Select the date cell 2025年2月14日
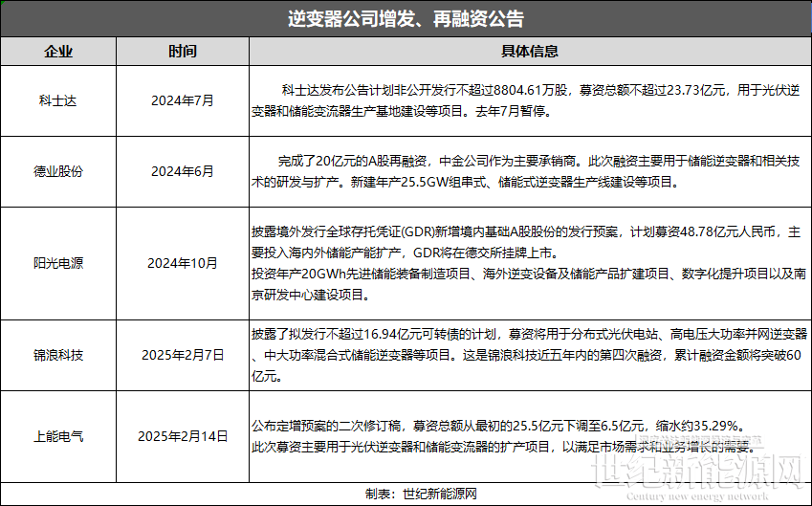Viewport: 812px width, 506px height. [x=183, y=436]
